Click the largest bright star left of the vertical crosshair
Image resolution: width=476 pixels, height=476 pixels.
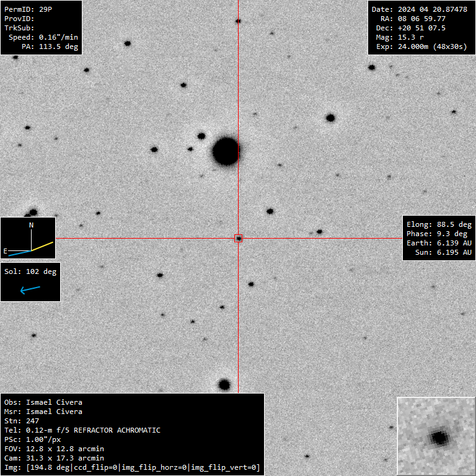coord(226,151)
